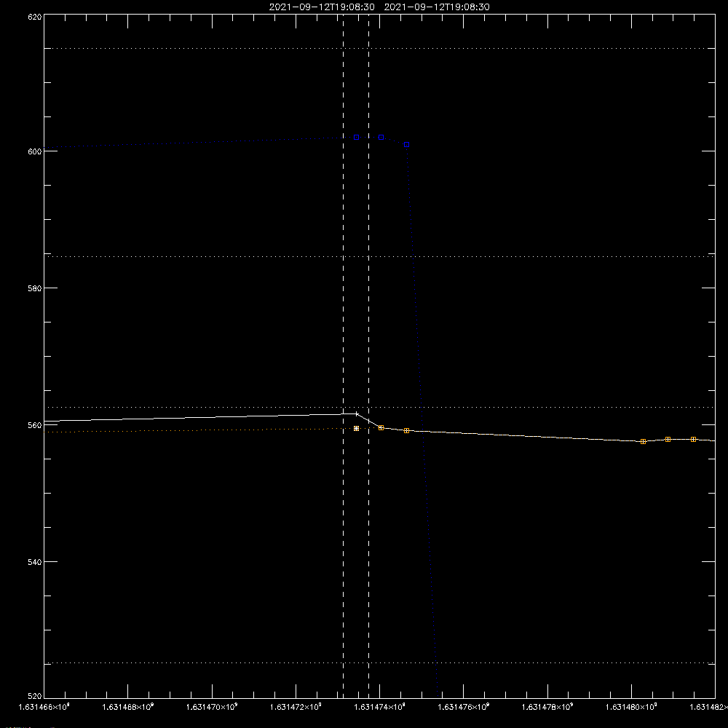Click the second 2021-09-12T19:08:30 timestamp in the title

pos(437,7)
